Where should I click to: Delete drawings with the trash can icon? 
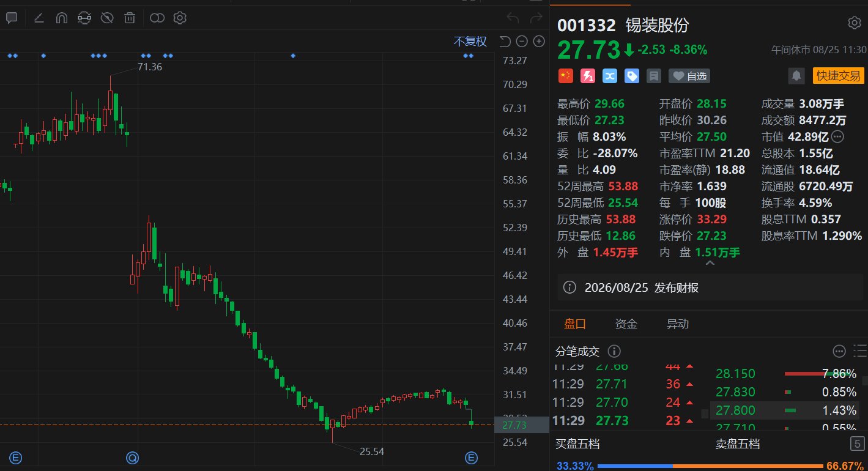[130, 18]
